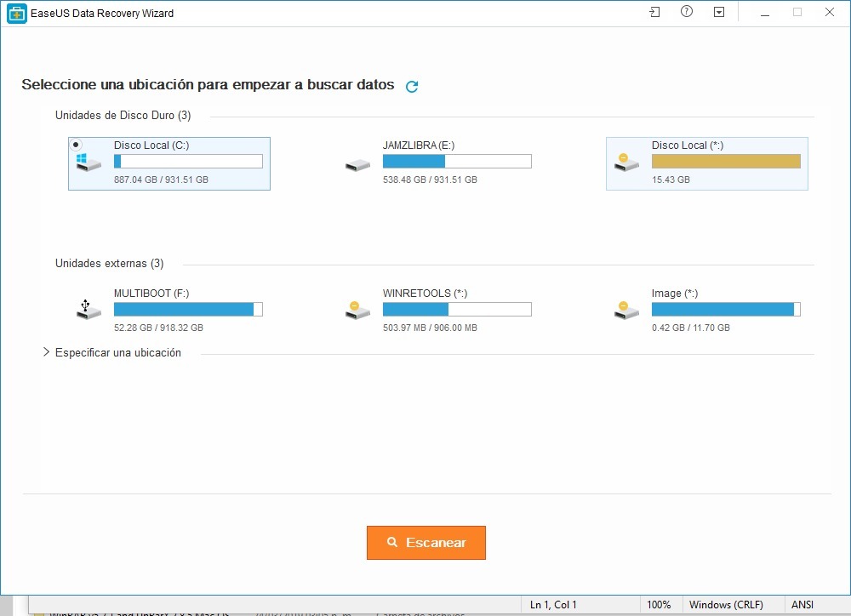851x616 pixels.
Task: Click WINRETOOLS (*:) usage bar
Action: coord(457,310)
